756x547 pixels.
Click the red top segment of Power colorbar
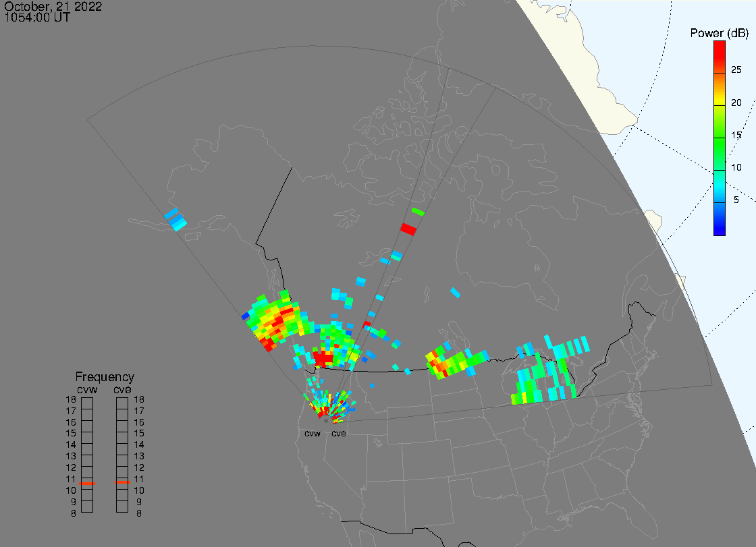[x=720, y=57]
